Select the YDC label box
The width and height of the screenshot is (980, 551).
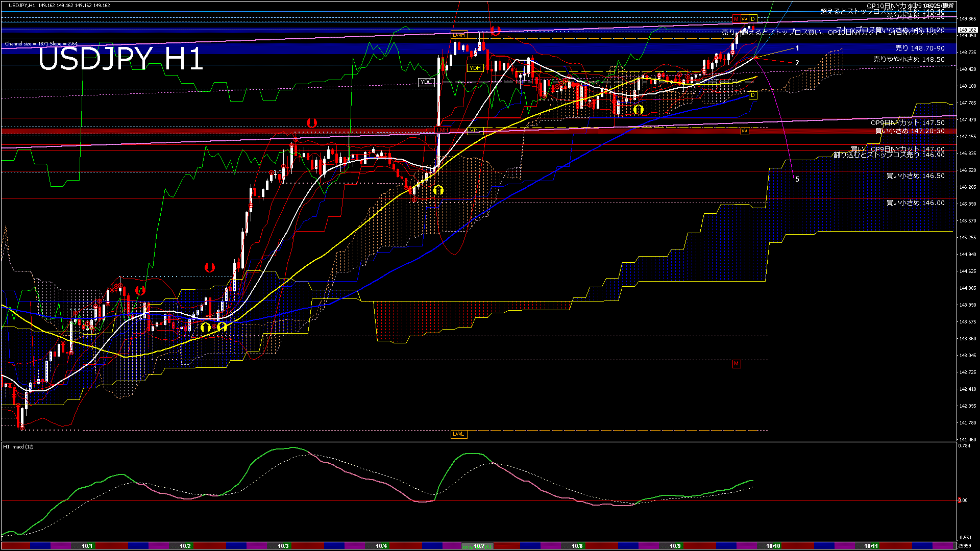click(x=426, y=82)
